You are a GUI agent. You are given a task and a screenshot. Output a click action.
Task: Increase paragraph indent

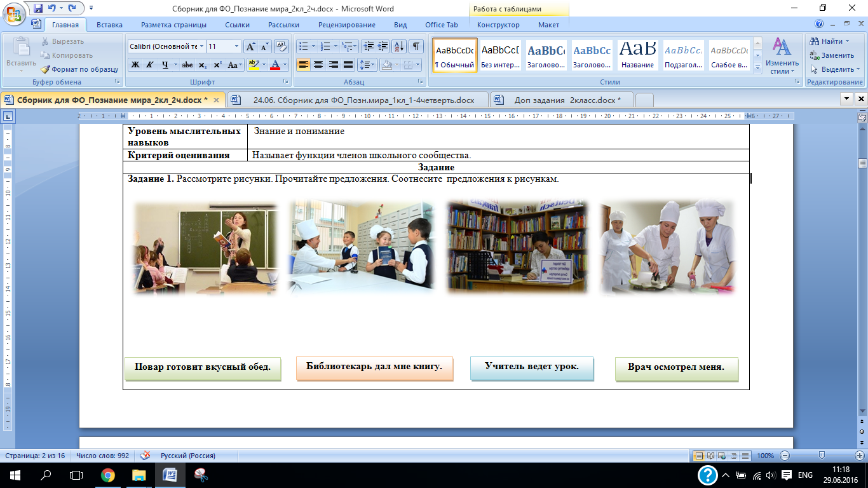click(383, 46)
